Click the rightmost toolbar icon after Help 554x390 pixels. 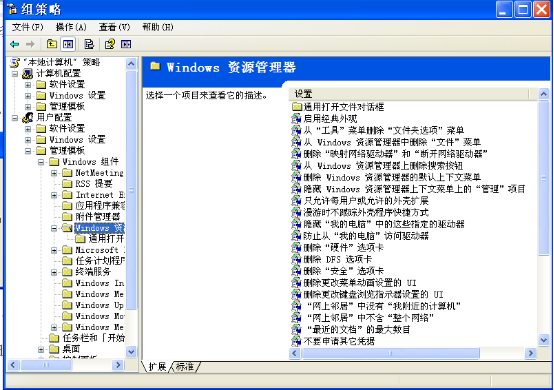(x=126, y=44)
